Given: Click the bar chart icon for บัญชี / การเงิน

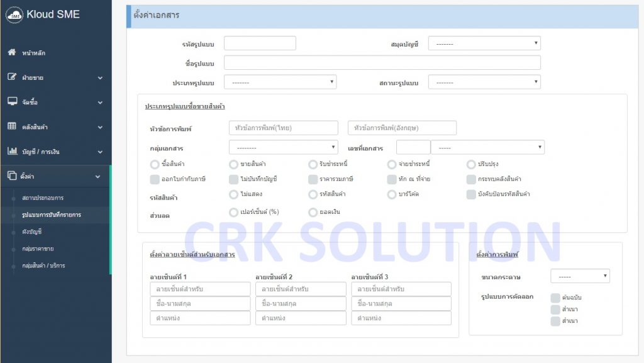Looking at the screenshot, I should coord(14,151).
